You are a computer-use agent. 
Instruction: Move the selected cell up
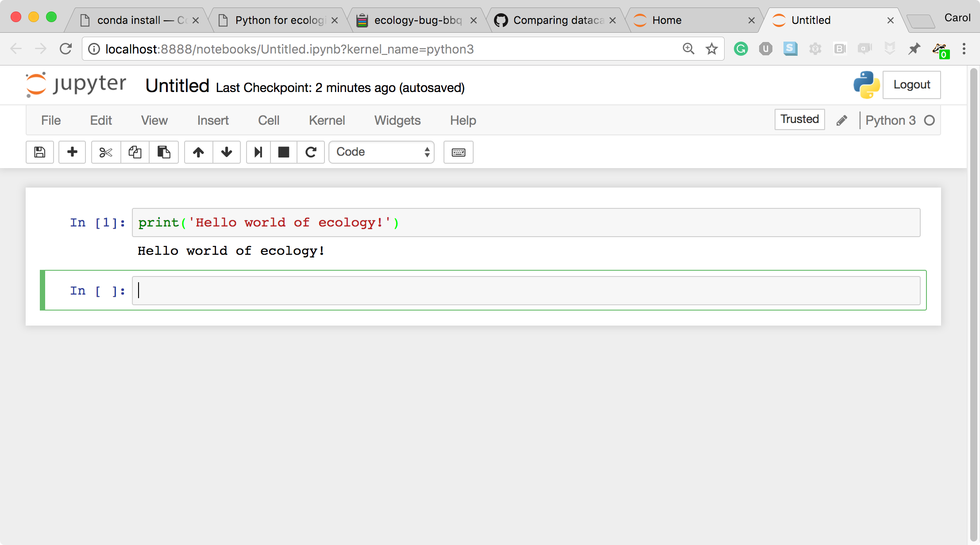pyautogui.click(x=198, y=152)
